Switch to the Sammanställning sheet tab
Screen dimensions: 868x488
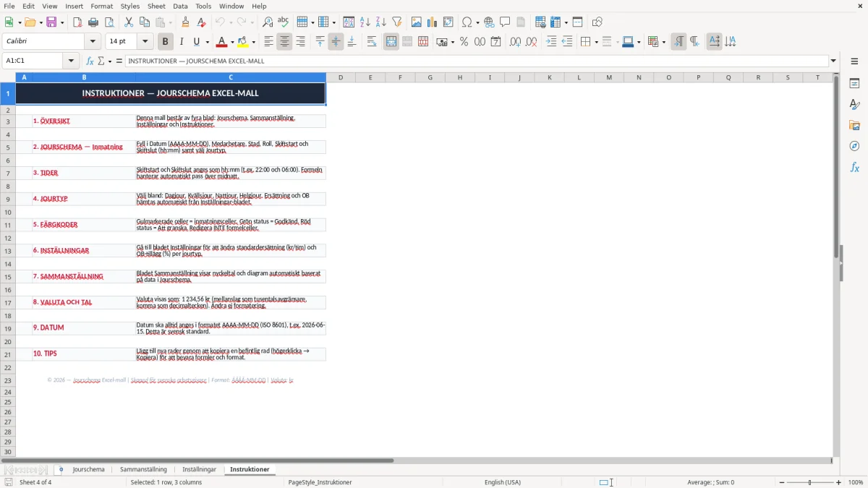click(143, 469)
